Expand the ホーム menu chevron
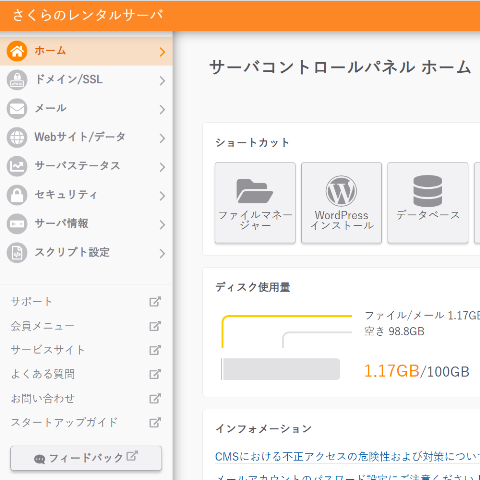 point(162,52)
